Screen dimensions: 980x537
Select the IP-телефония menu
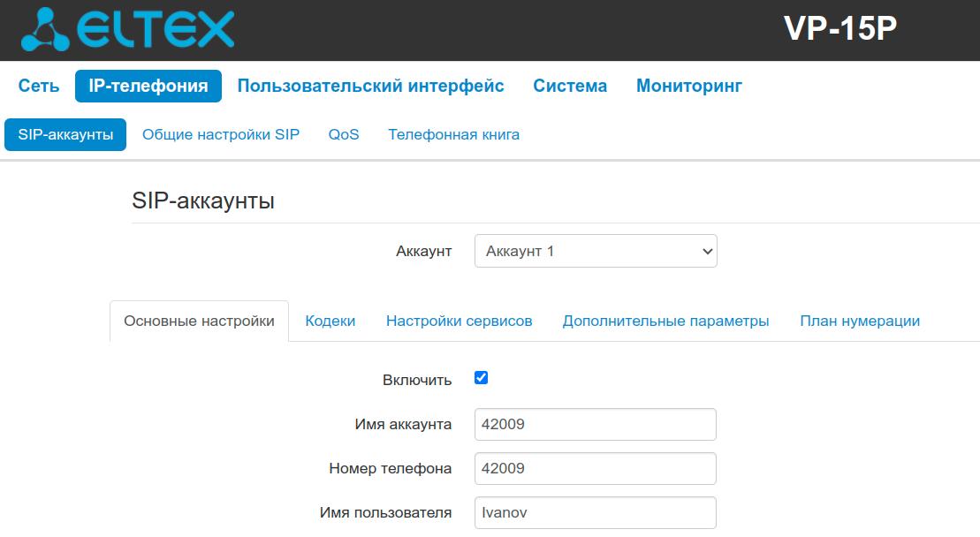pyautogui.click(x=148, y=86)
